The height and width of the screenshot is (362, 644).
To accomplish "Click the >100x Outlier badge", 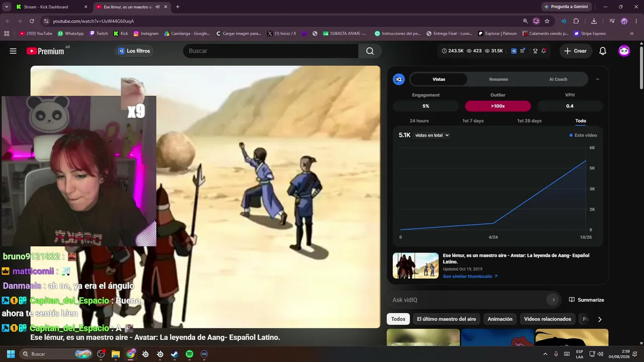I will point(498,106).
